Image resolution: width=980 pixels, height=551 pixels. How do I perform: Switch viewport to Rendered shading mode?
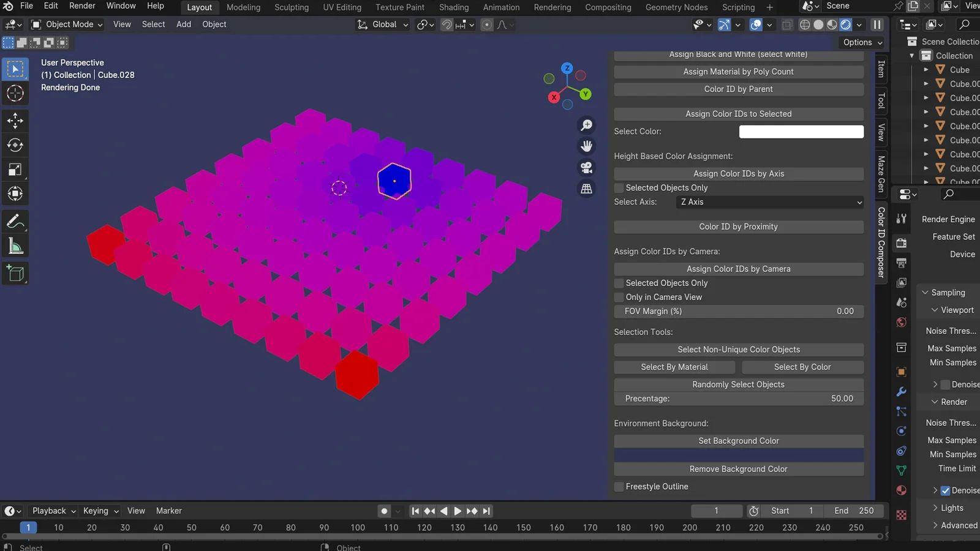(x=845, y=24)
